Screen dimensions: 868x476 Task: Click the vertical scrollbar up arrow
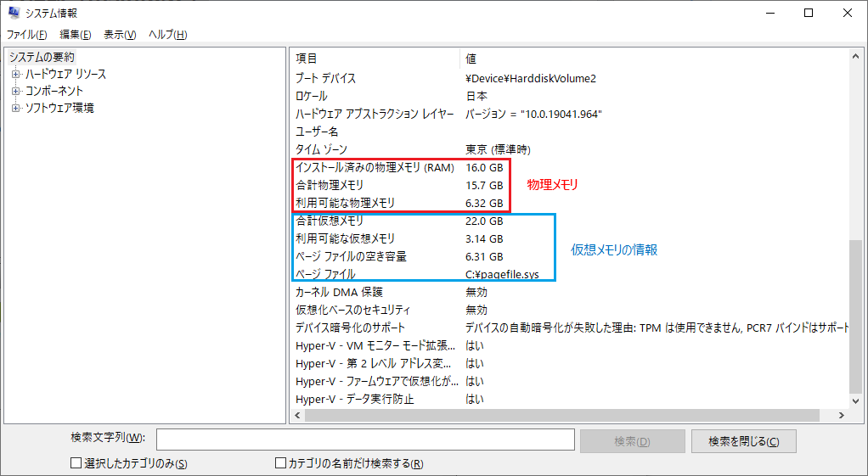856,56
